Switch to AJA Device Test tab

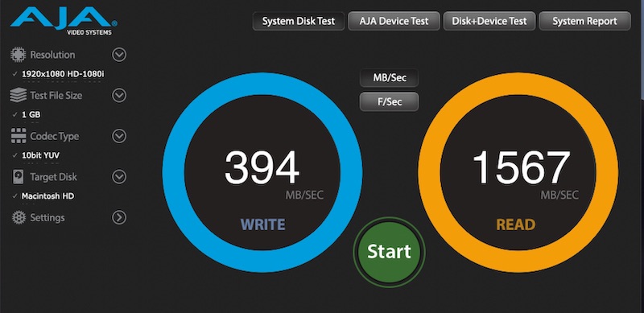tap(394, 21)
